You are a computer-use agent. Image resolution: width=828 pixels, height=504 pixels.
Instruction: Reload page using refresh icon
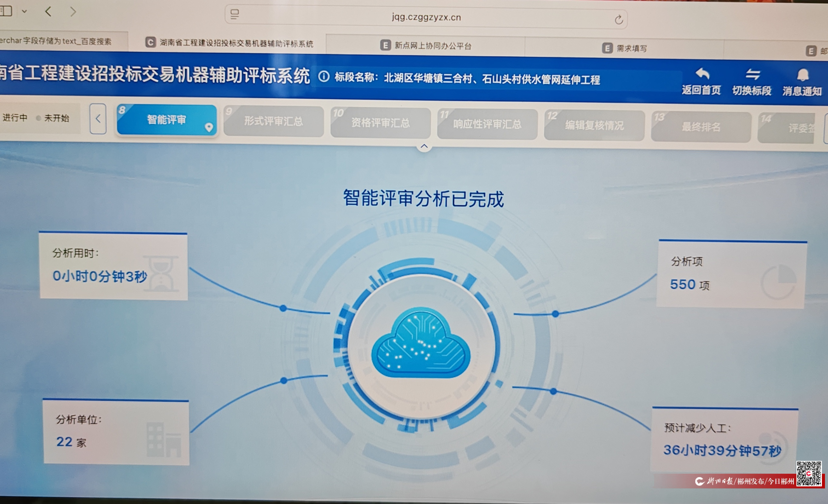[619, 20]
